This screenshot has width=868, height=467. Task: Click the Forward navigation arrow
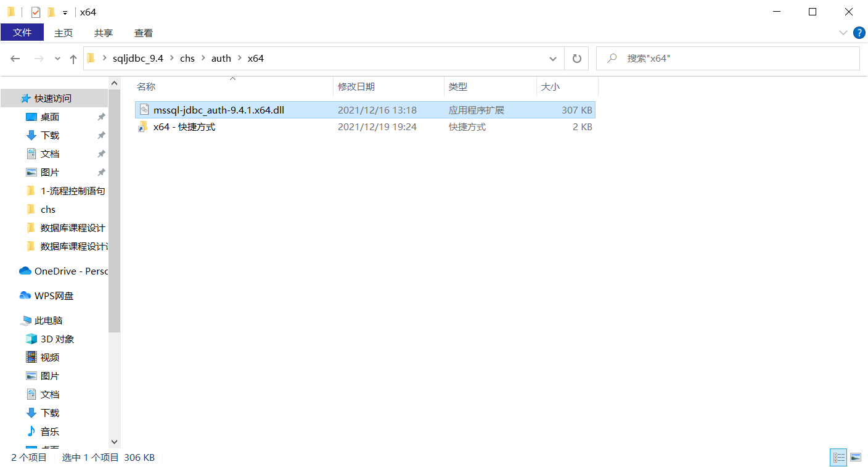coord(39,59)
